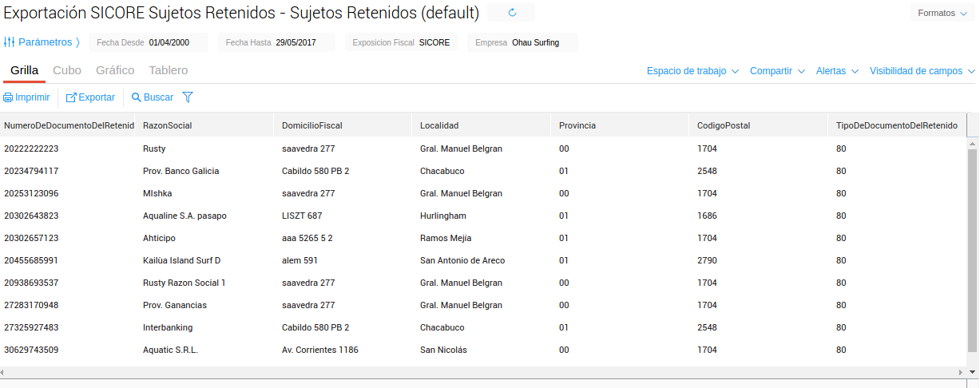Screen dimensions: 980x388
Task: Click the Exportar arrow icon
Action: coord(71,97)
